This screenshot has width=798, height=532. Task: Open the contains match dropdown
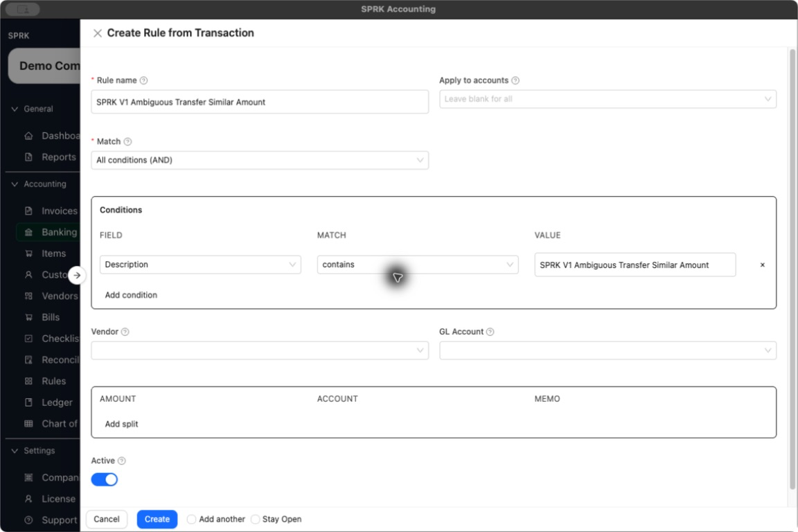click(x=417, y=265)
